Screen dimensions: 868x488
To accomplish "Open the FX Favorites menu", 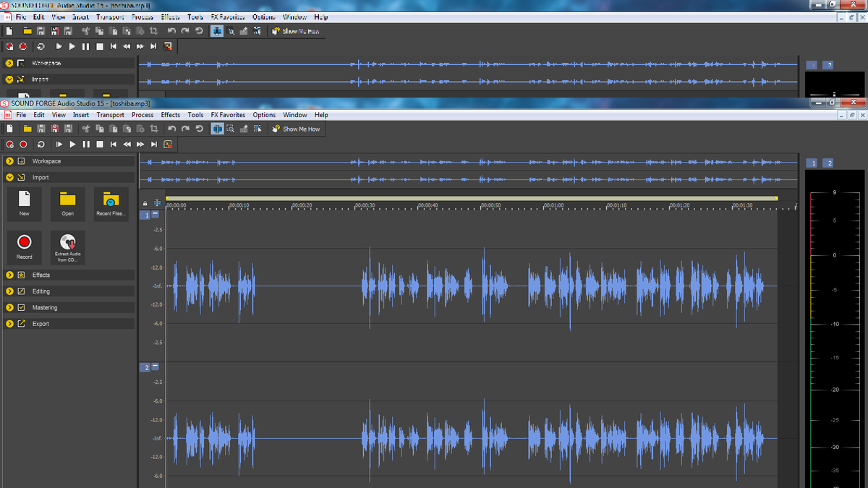I will pyautogui.click(x=228, y=114).
